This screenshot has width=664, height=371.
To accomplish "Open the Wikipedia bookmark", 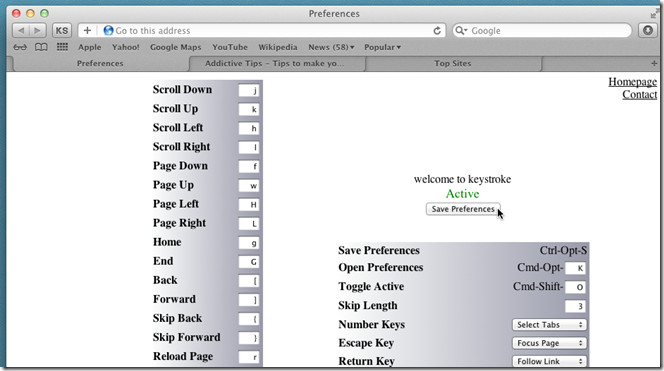I will 278,47.
